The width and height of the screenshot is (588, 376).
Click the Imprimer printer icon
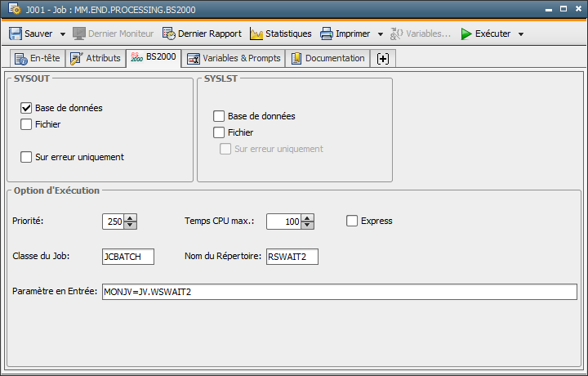click(x=327, y=34)
